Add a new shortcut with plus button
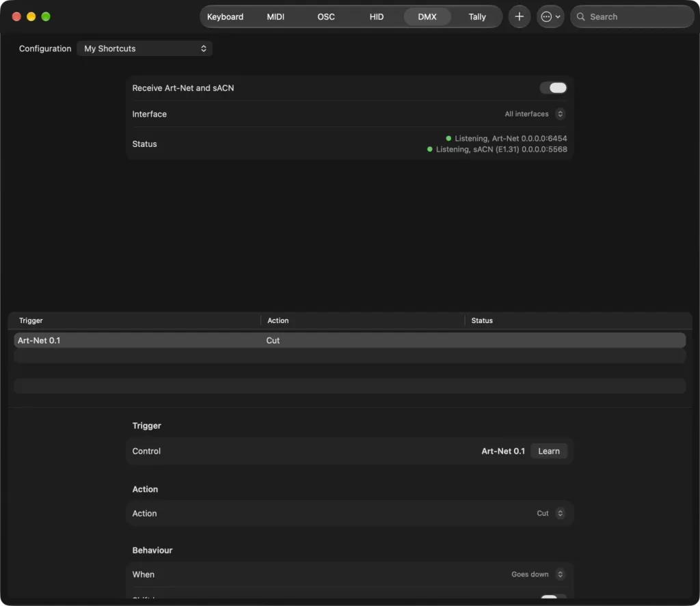This screenshot has height=606, width=700. tap(520, 16)
